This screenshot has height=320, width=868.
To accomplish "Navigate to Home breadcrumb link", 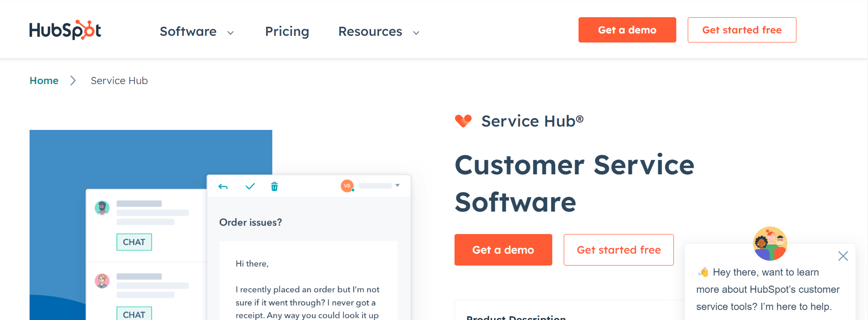I will (x=44, y=81).
